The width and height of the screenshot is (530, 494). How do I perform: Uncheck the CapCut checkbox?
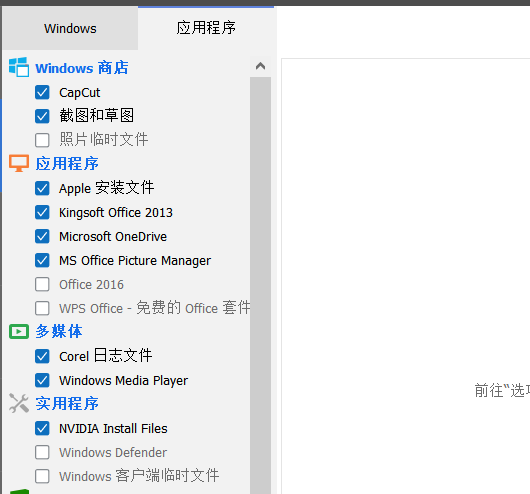click(42, 92)
